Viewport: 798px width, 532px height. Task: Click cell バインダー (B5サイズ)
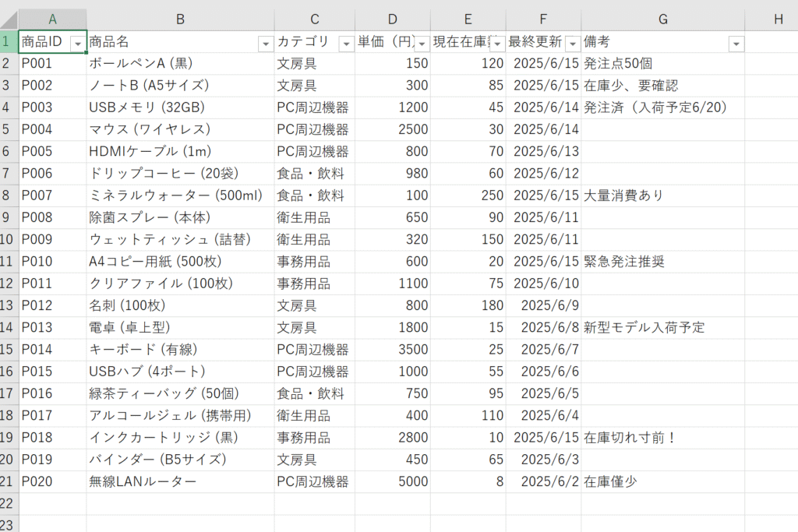coord(180,460)
